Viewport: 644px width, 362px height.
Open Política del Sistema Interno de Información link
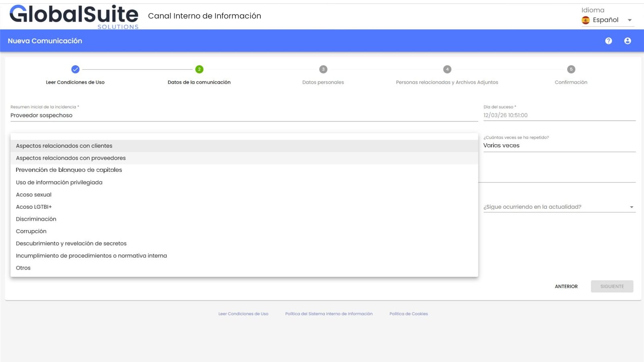(x=329, y=314)
